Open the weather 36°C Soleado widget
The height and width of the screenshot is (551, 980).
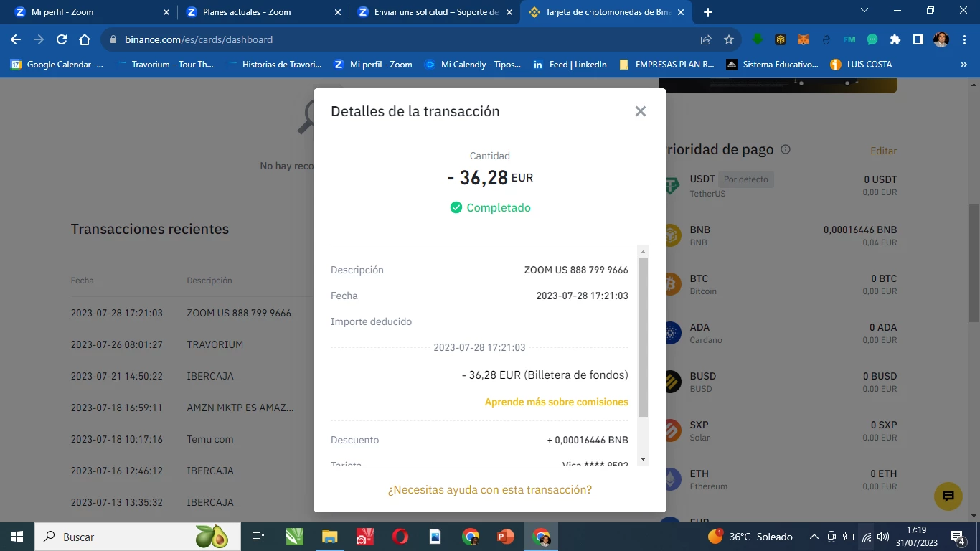point(750,537)
